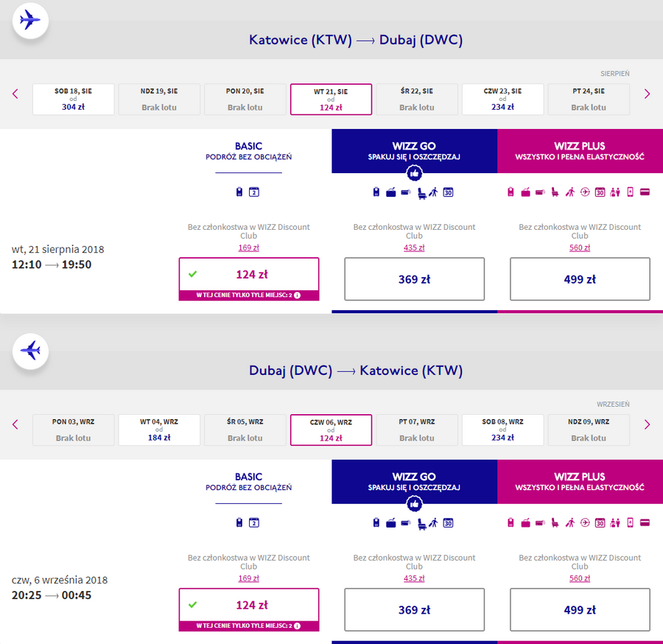This screenshot has width=663, height=644.
Task: Click the credit card icon under return WIZZ PLUS
Action: point(645,523)
